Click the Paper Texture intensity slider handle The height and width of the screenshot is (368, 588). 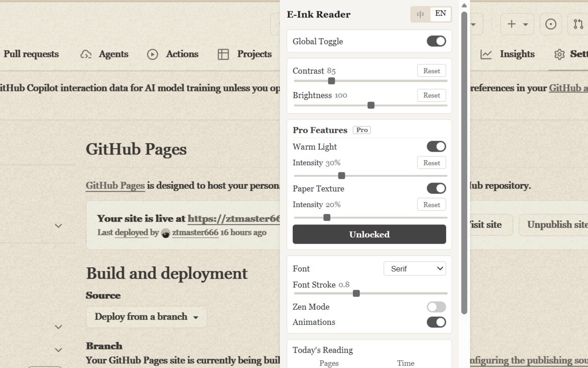point(327,217)
